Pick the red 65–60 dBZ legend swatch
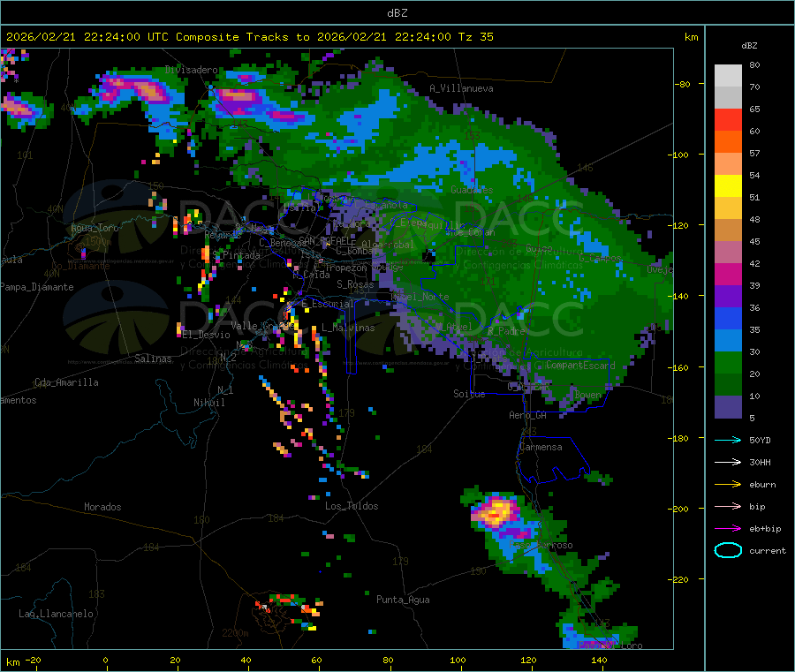The height and width of the screenshot is (672, 795). pyautogui.click(x=728, y=119)
